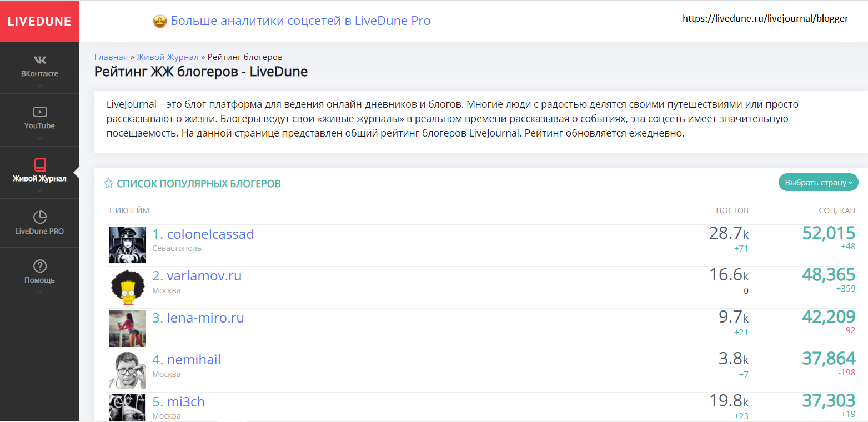Expand the chevron under Помощь
Screen dimensions: 868x422
pyautogui.click(x=39, y=292)
